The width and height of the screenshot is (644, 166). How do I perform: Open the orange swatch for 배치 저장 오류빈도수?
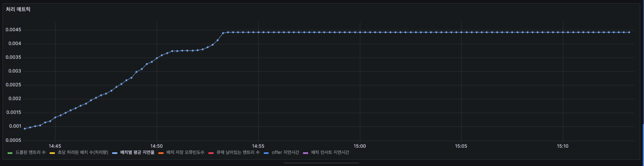[161, 153]
